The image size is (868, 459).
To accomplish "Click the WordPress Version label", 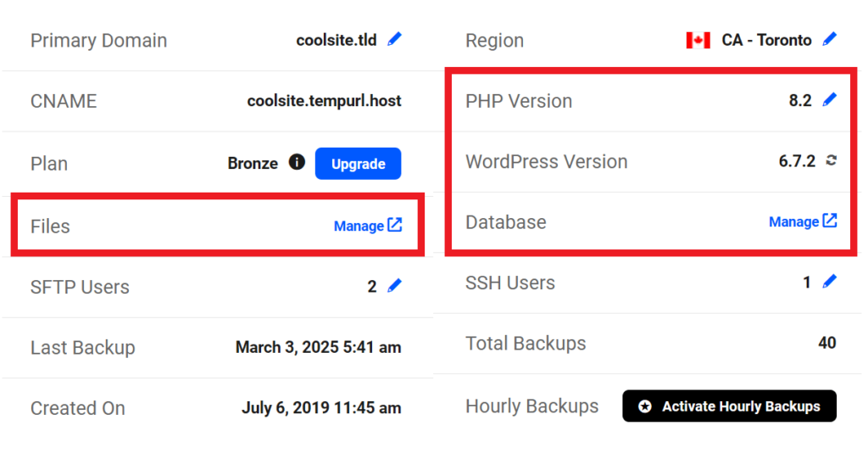I will (547, 161).
